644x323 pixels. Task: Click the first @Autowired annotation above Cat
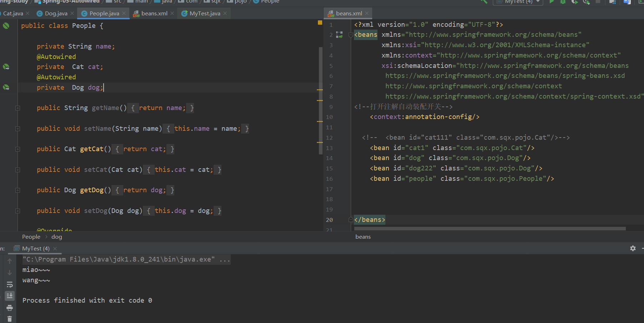pyautogui.click(x=56, y=57)
